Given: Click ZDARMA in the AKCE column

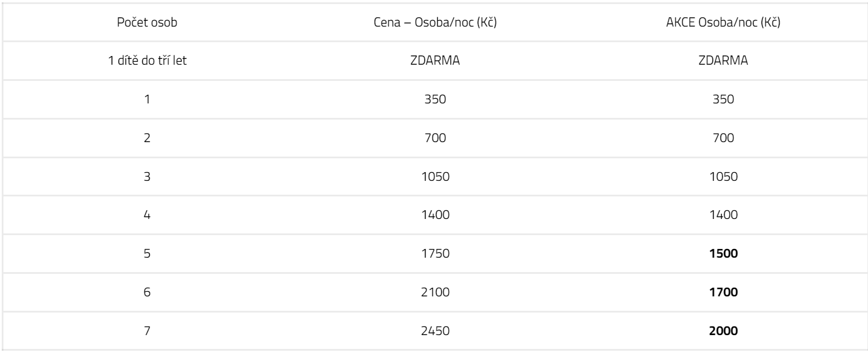Looking at the screenshot, I should [724, 61].
